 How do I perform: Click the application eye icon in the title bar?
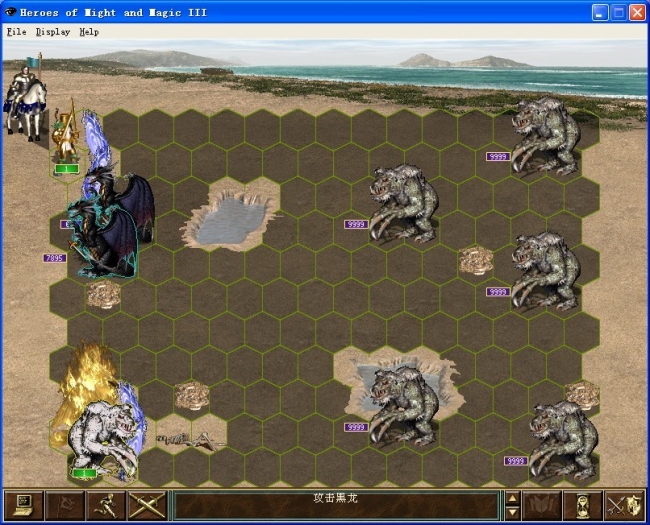[10, 12]
